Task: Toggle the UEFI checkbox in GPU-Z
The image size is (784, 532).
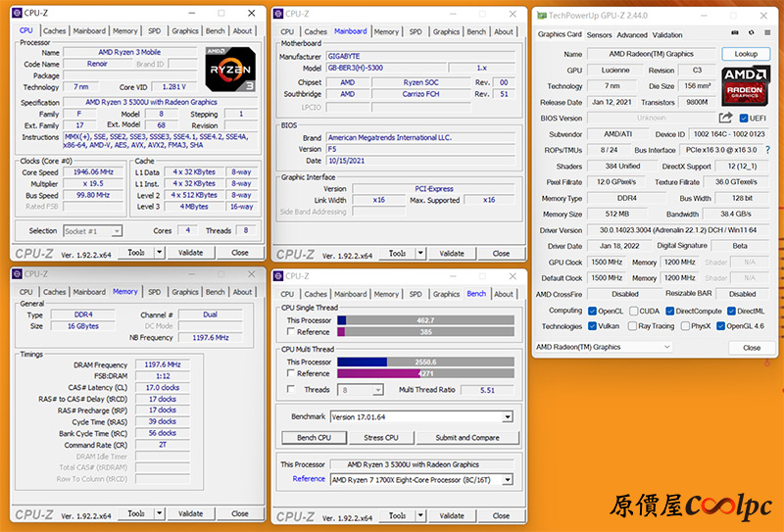Action: tap(744, 119)
